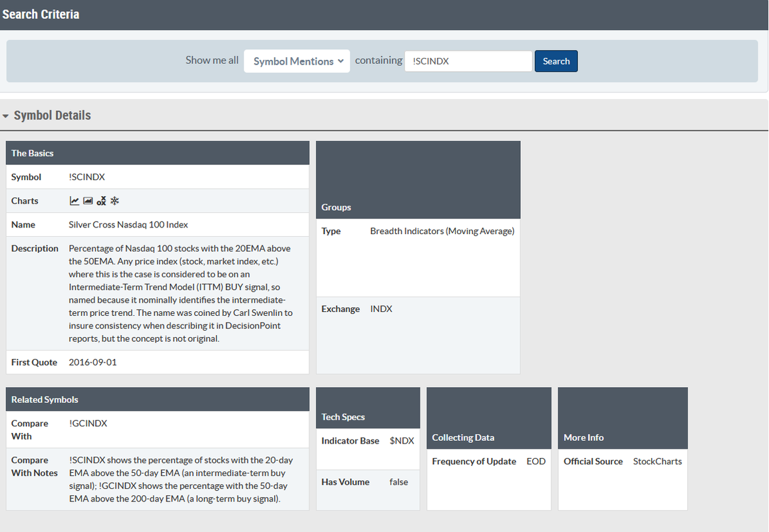Viewport: 769px width, 532px height.
Task: Click the Frequency of Update label
Action: [x=474, y=462]
